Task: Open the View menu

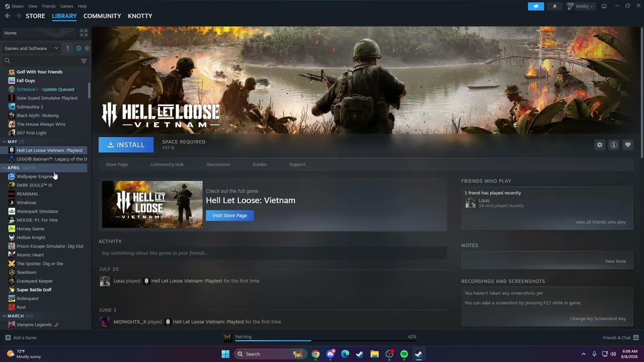Action: 33,6
